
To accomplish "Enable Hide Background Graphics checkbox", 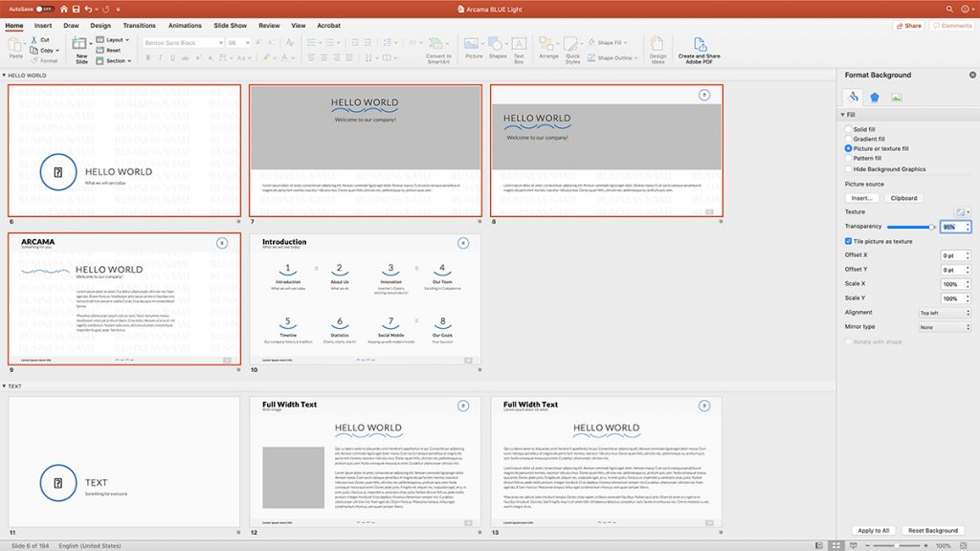I will click(x=848, y=169).
